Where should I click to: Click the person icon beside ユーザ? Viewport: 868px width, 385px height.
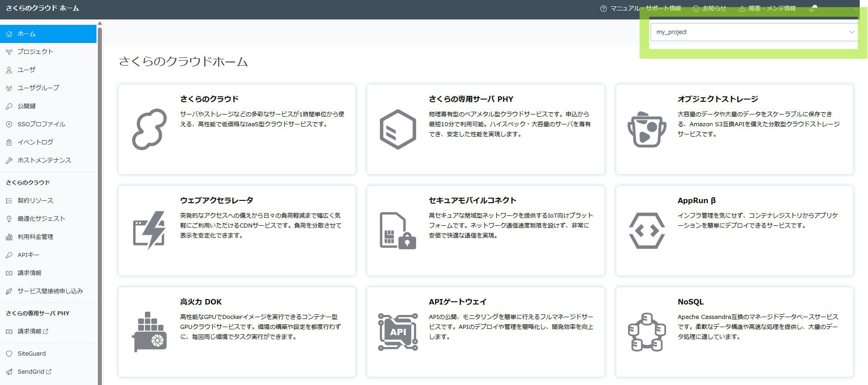[9, 70]
